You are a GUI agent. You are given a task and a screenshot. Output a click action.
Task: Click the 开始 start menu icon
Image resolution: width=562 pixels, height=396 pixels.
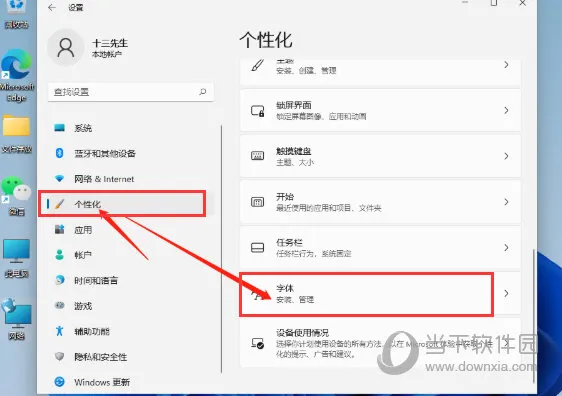click(257, 202)
